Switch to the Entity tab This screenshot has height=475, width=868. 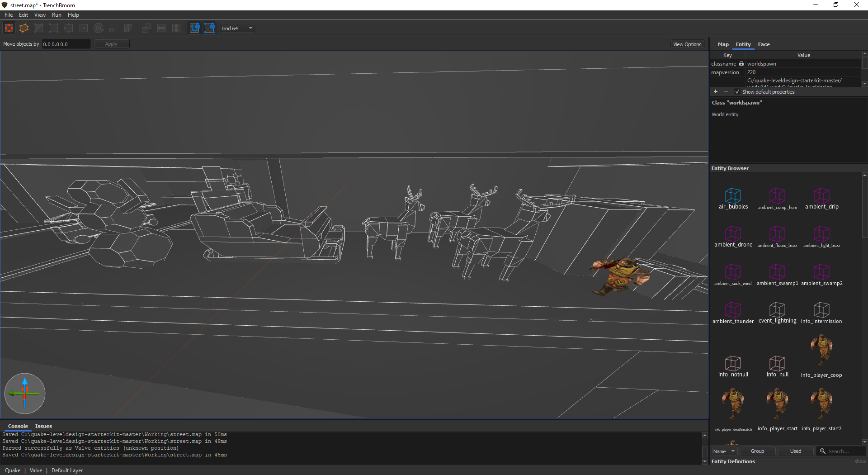[x=743, y=44]
